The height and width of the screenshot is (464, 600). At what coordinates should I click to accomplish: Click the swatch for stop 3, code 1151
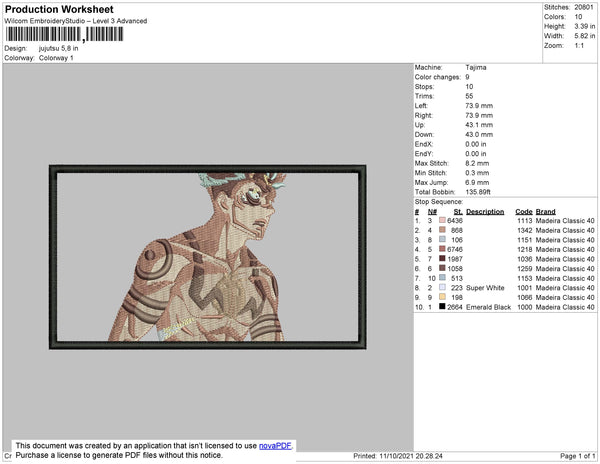(x=442, y=239)
